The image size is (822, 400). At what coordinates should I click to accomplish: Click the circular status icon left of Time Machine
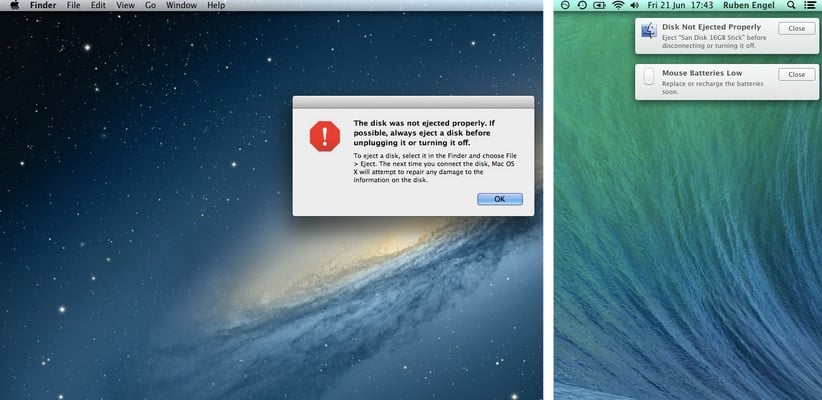pos(565,5)
